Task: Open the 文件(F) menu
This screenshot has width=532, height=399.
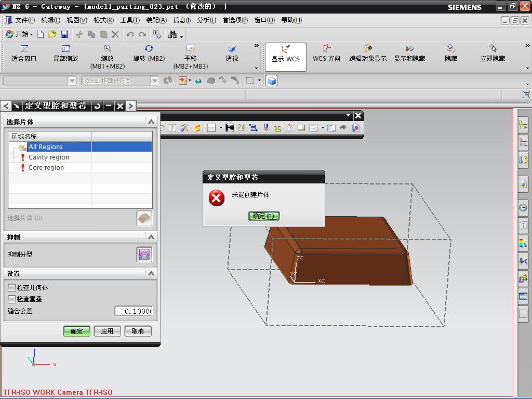Action: (x=24, y=20)
